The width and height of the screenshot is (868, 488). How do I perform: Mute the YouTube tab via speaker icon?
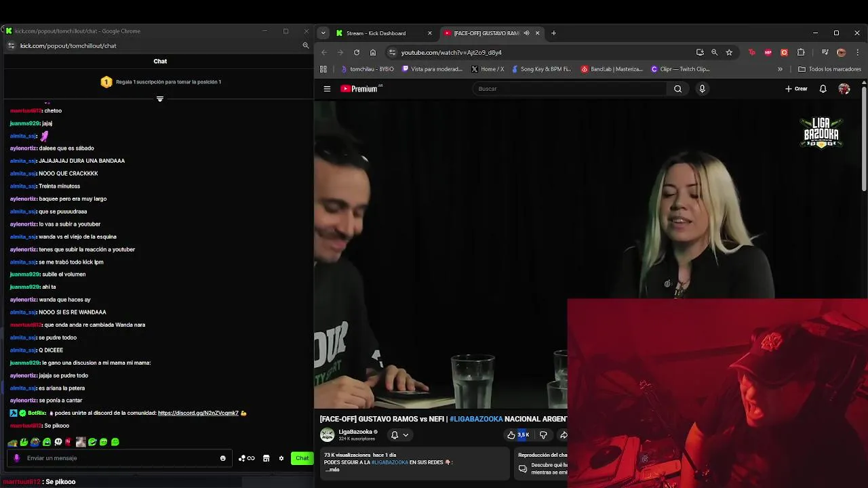526,33
